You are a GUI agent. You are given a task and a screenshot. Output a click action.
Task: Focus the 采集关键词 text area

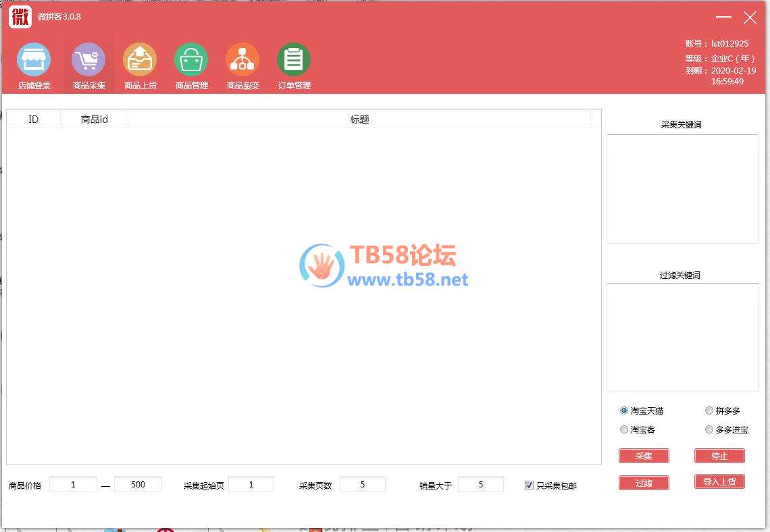pos(683,189)
